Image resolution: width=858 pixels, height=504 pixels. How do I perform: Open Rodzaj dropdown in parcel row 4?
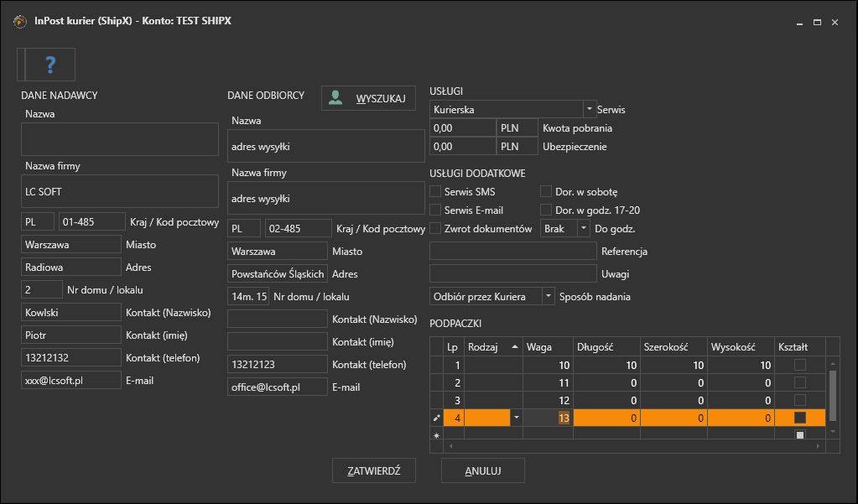pyautogui.click(x=516, y=418)
